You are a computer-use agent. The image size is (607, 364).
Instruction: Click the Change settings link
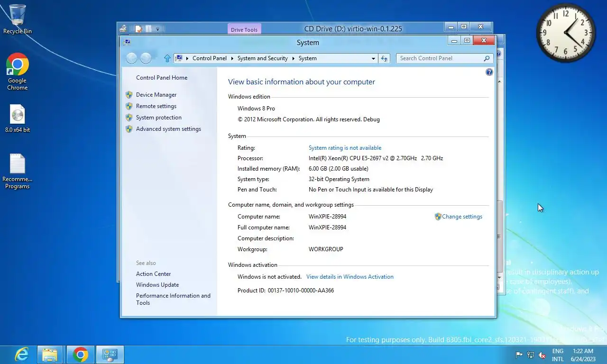[462, 217]
